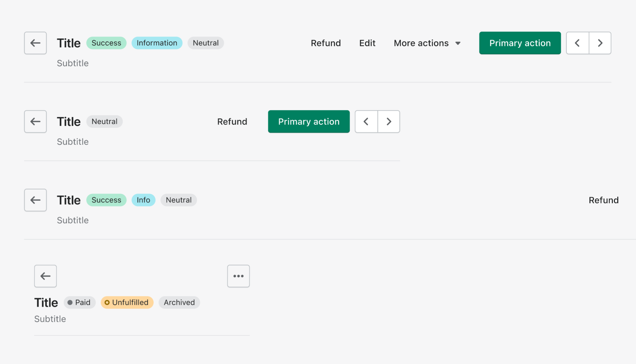Click the back arrow above the Paid badge
The height and width of the screenshot is (364, 636).
tap(45, 276)
